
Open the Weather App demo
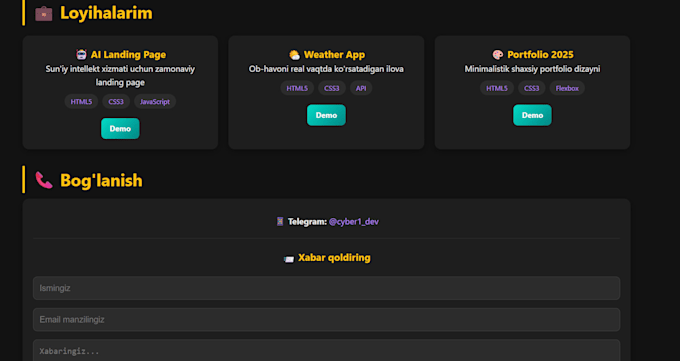point(326,115)
